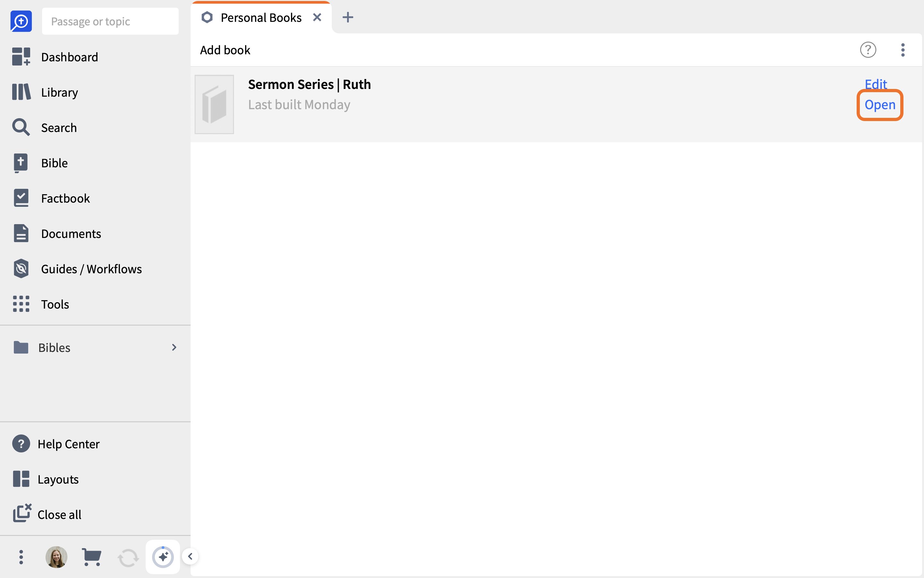The height and width of the screenshot is (578, 924).
Task: Open the user profile avatar
Action: pos(56,557)
